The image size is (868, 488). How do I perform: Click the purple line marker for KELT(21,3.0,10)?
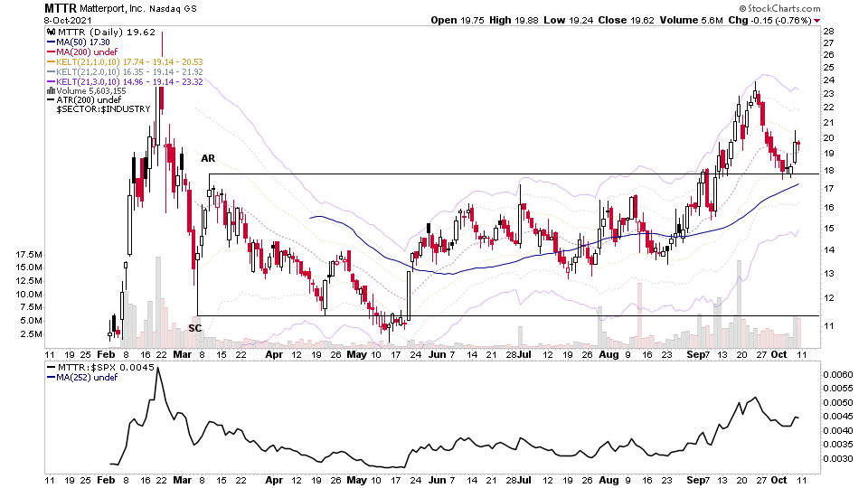click(52, 82)
